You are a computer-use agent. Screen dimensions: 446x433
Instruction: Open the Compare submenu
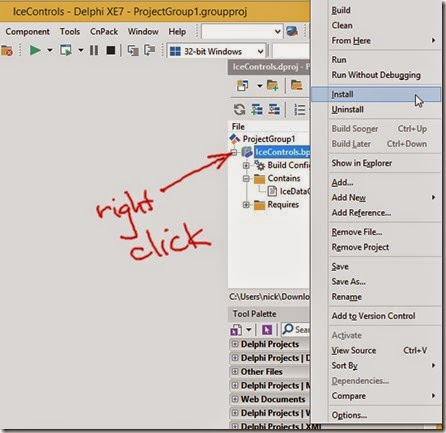(x=376, y=396)
